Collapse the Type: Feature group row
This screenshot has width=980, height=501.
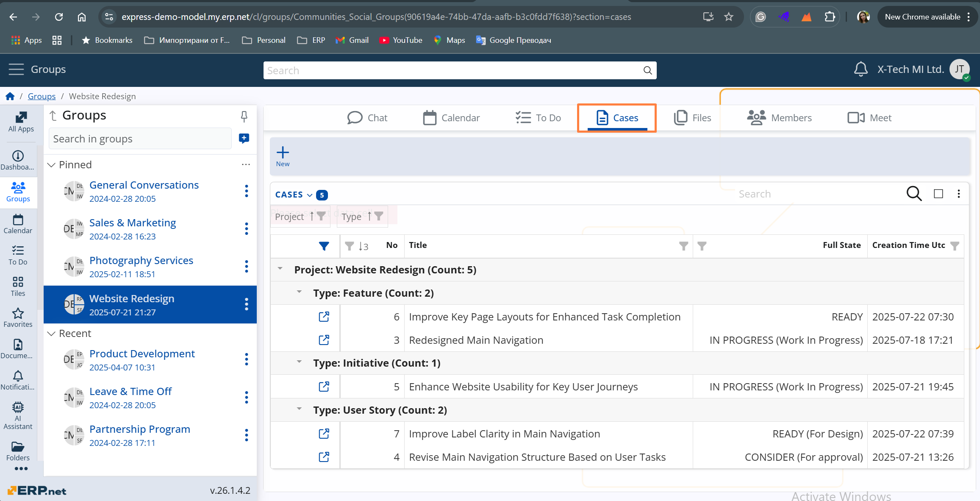299,292
